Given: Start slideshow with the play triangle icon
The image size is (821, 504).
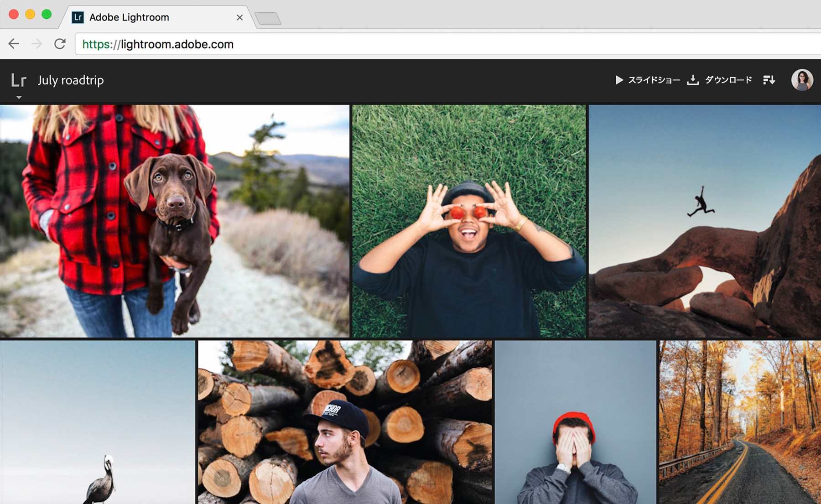Looking at the screenshot, I should click(x=619, y=80).
